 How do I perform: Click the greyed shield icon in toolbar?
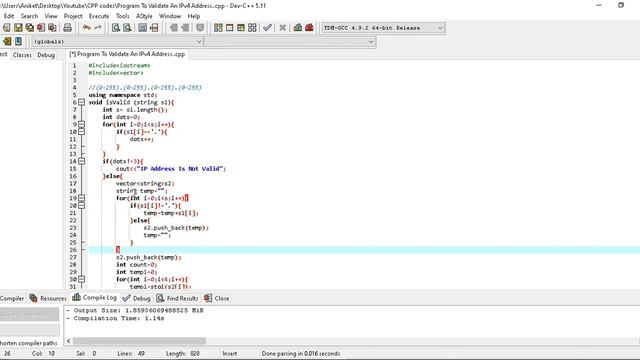[x=200, y=27]
